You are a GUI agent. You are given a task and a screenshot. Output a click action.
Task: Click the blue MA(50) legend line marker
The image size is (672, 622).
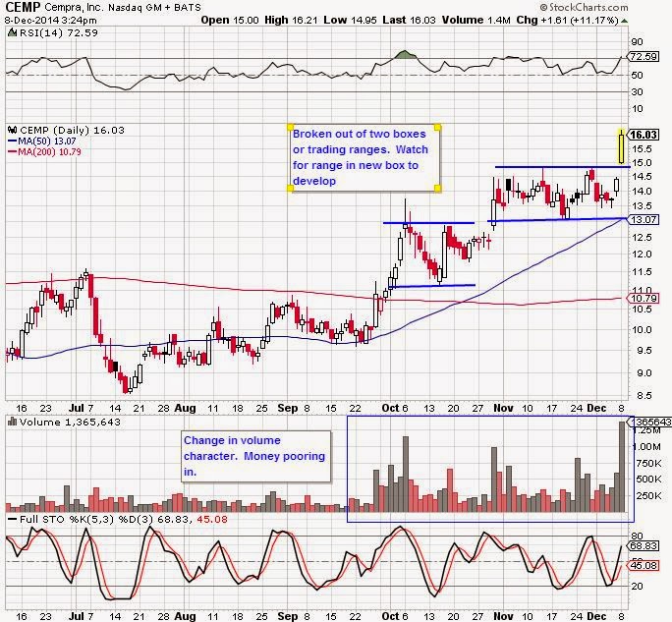(11, 141)
